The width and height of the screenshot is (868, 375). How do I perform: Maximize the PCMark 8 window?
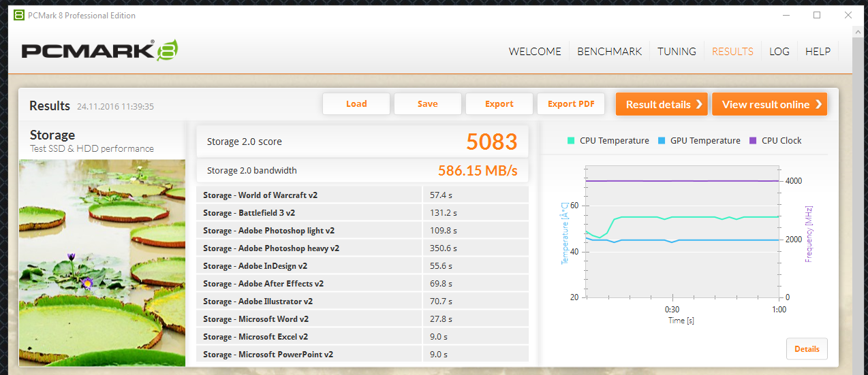tap(817, 15)
